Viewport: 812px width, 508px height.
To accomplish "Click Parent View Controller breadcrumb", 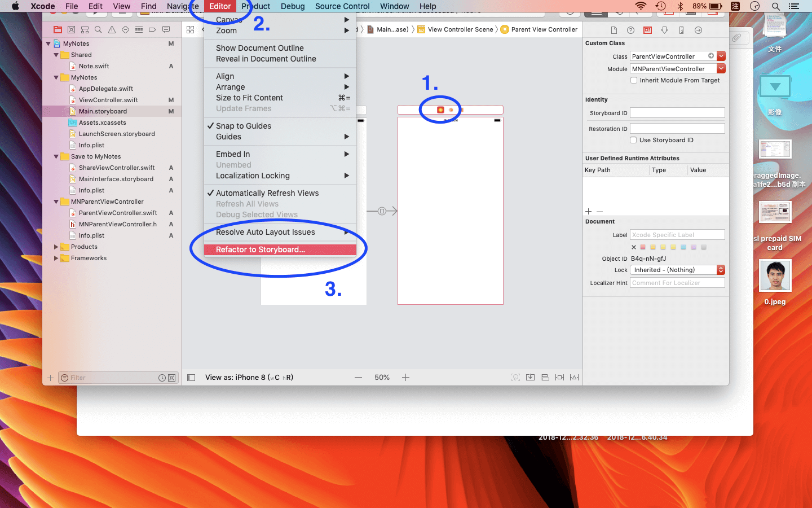I will tap(539, 29).
